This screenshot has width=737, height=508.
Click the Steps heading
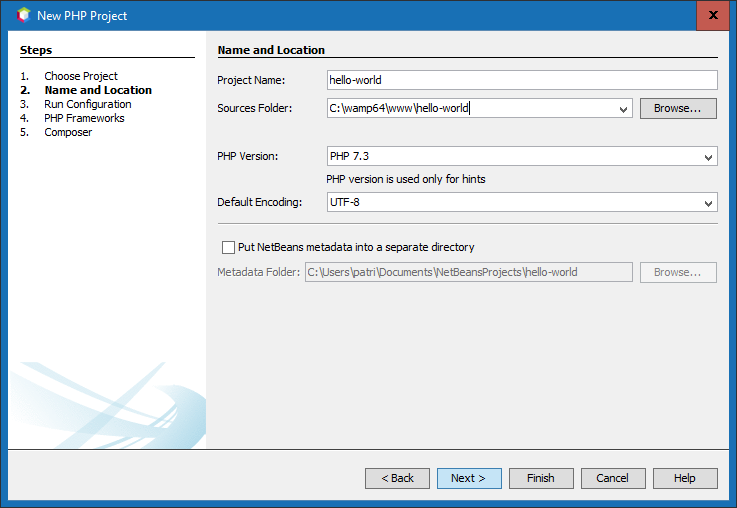[x=36, y=50]
